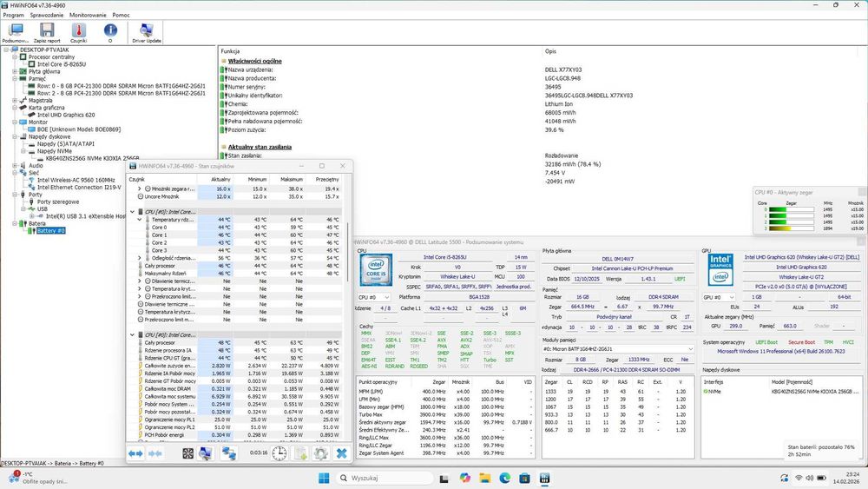This screenshot has height=489, width=868.
Task: Open Microsoft Edge from the taskbar
Action: tap(505, 478)
